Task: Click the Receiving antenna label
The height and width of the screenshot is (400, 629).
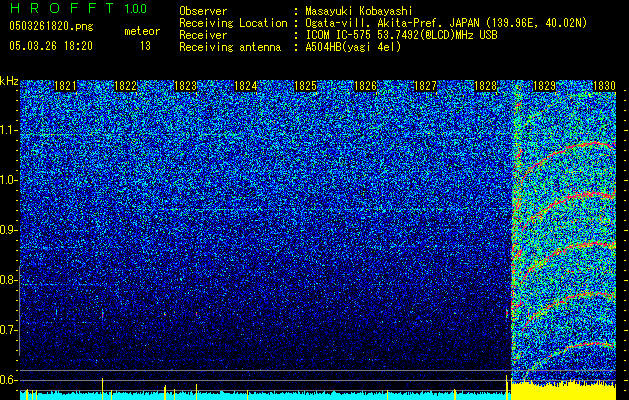Action: point(230,47)
